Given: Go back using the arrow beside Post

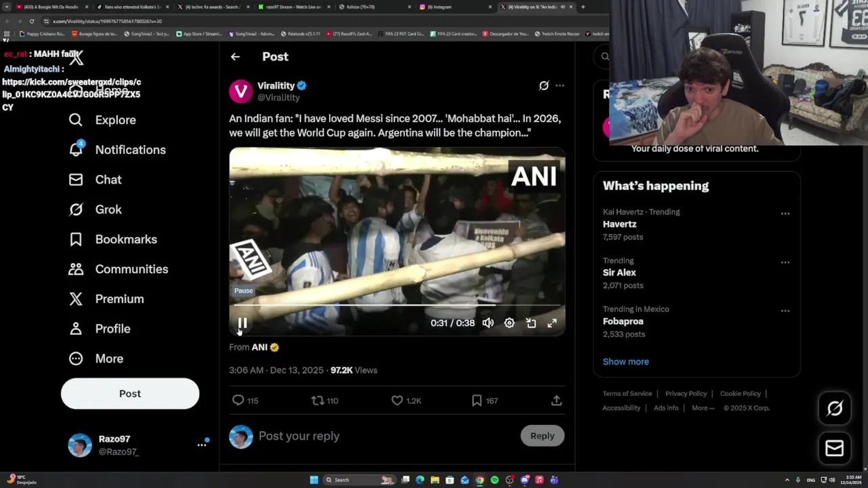Looking at the screenshot, I should click(235, 57).
